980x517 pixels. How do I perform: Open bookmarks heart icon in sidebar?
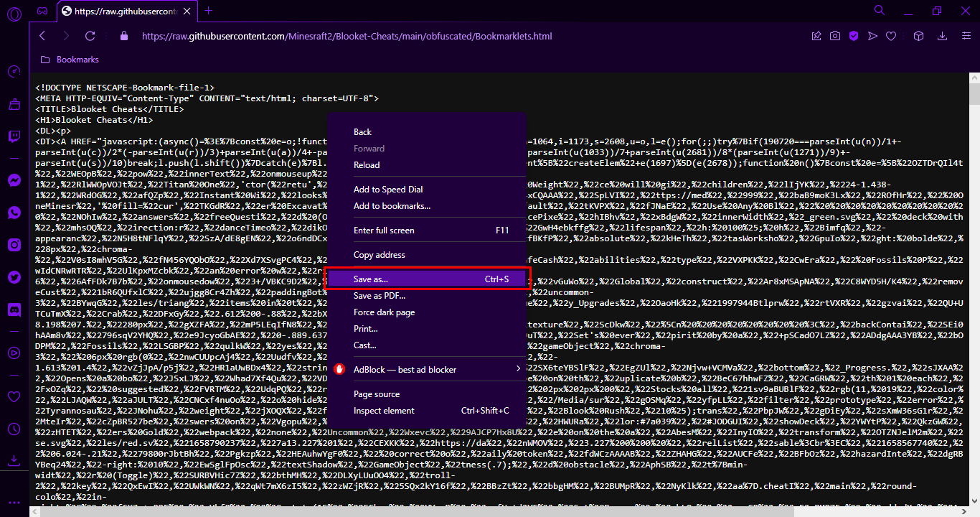pyautogui.click(x=14, y=396)
